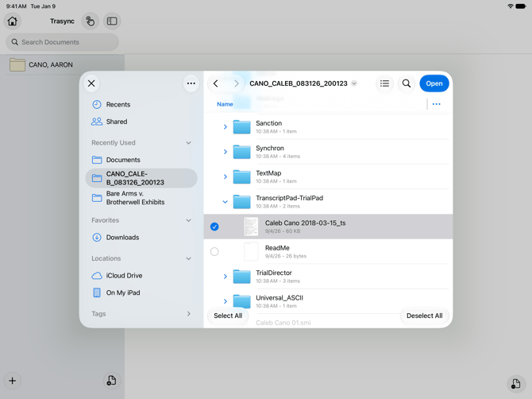Click the Trasync title label
Screen dimensions: 532x399
[x=62, y=21]
